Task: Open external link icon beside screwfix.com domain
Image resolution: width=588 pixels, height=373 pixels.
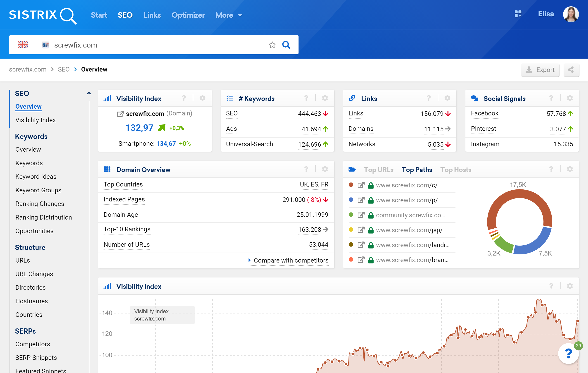Action: pos(120,114)
